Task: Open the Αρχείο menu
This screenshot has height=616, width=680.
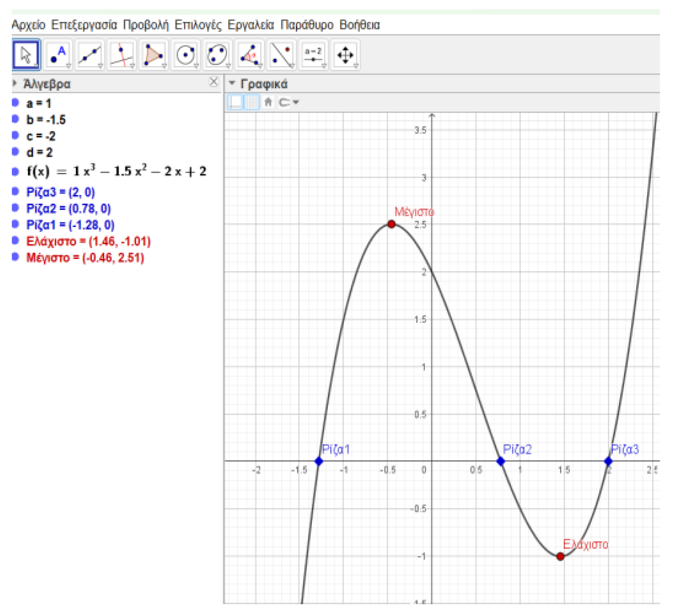Action: [x=28, y=25]
